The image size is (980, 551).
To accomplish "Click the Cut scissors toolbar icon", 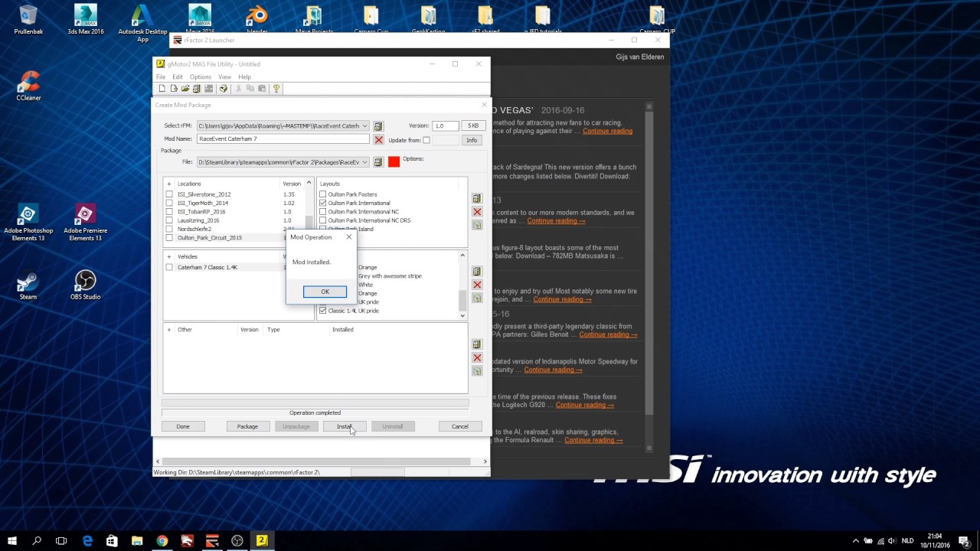I will click(238, 89).
